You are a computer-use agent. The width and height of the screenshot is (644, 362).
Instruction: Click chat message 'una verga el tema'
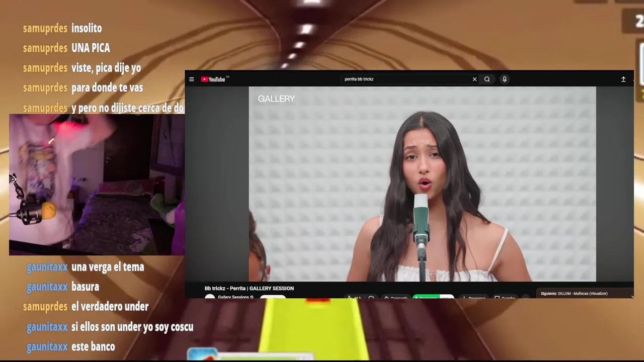point(108,267)
